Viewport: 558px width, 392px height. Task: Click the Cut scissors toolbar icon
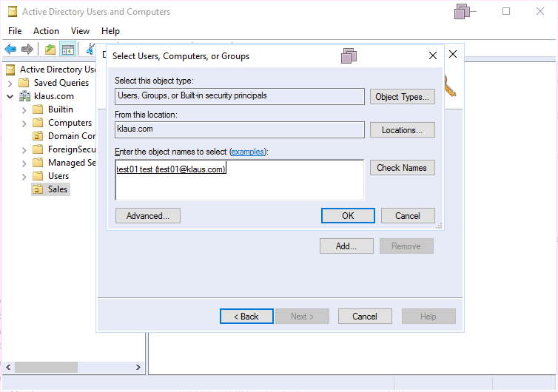click(90, 50)
